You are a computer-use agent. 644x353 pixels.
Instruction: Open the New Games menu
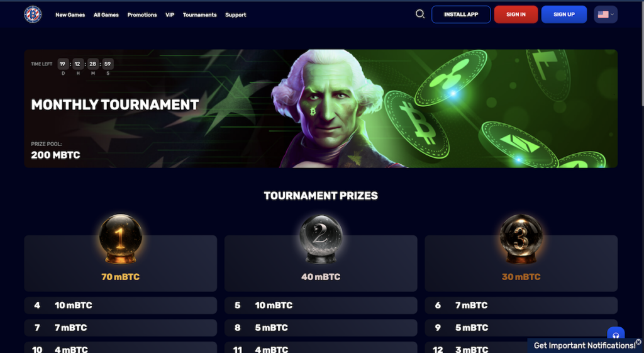coord(70,15)
